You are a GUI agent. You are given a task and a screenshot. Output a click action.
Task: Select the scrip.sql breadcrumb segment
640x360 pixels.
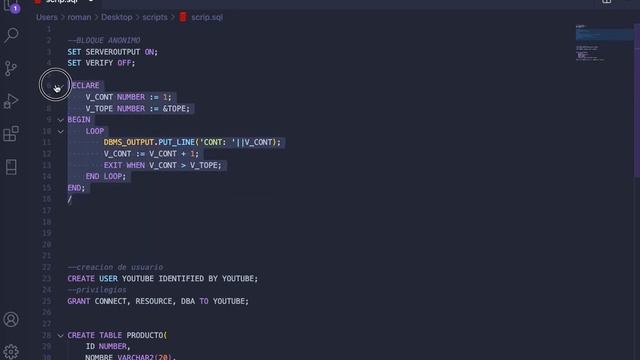point(207,17)
